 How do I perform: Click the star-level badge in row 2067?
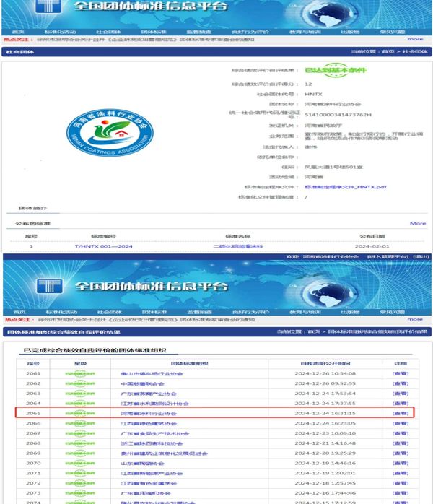tap(80, 433)
